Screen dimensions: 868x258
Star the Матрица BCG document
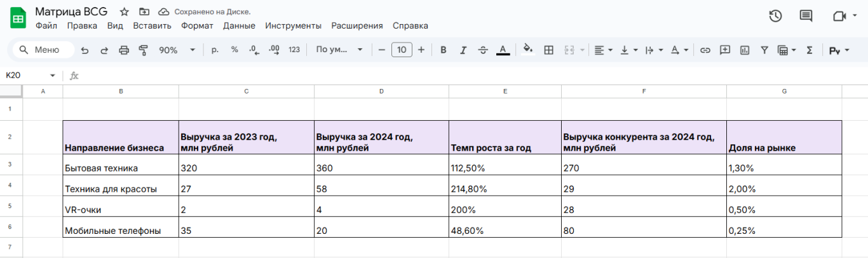125,12
